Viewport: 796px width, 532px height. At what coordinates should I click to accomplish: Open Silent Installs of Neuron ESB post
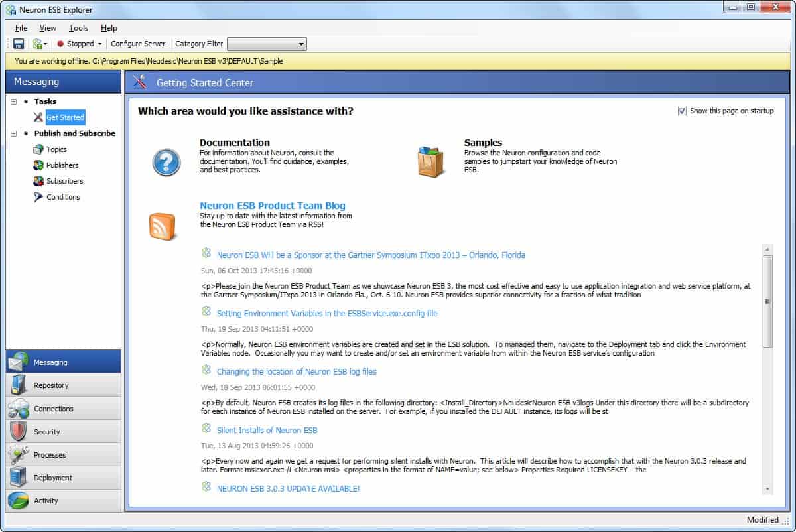click(267, 430)
